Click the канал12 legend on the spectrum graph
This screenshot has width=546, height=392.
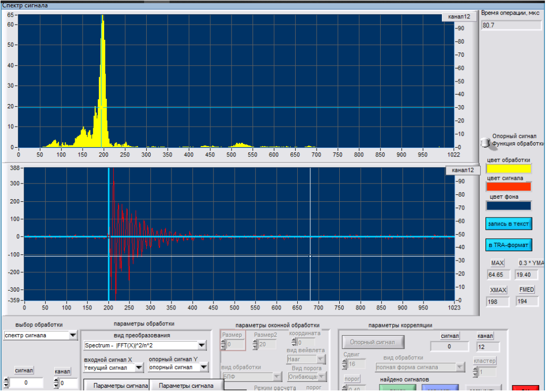[459, 17]
